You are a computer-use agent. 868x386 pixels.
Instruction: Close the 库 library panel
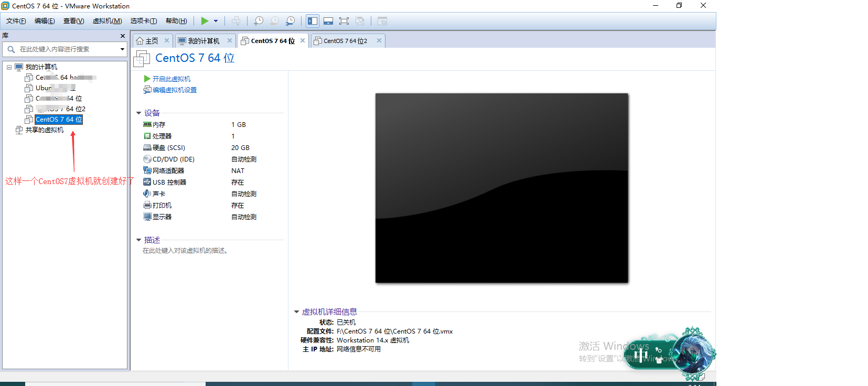(x=123, y=36)
